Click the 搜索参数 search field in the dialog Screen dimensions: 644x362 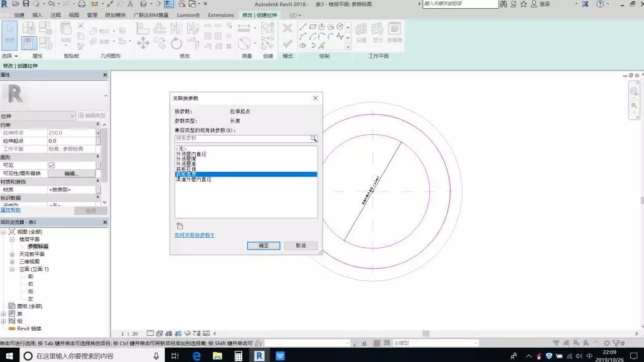click(x=242, y=139)
